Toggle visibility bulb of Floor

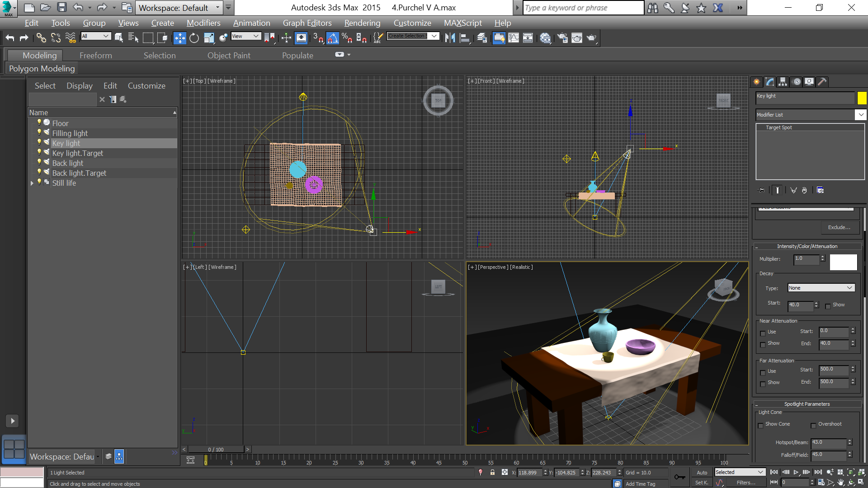pos(39,123)
